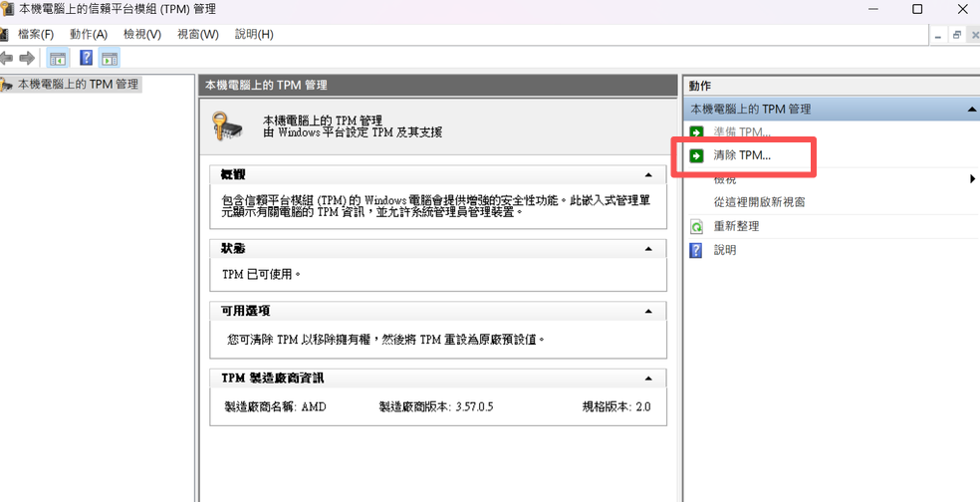This screenshot has width=980, height=502.
Task: Open the 動作(A) menu
Action: tap(89, 35)
